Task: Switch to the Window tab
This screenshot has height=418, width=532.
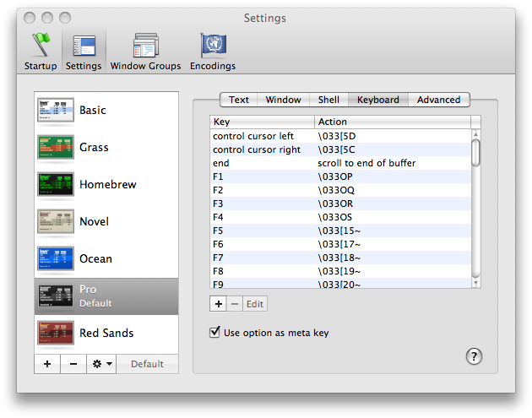Action: (x=283, y=100)
